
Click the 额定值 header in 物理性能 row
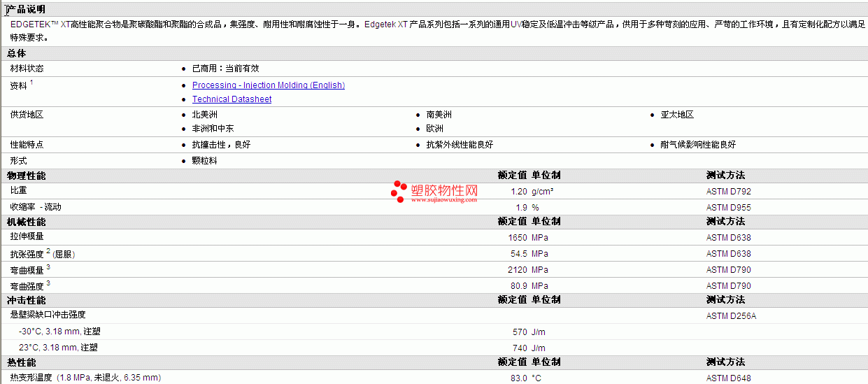pos(512,176)
